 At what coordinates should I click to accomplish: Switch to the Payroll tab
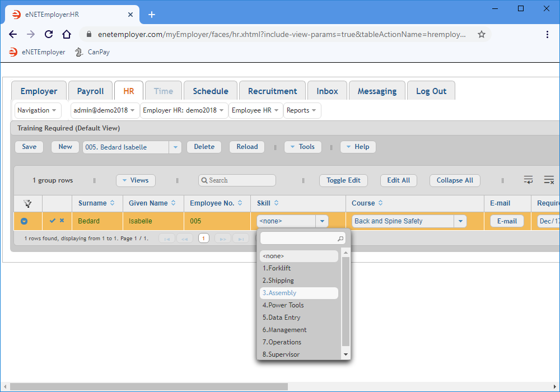pos(90,91)
